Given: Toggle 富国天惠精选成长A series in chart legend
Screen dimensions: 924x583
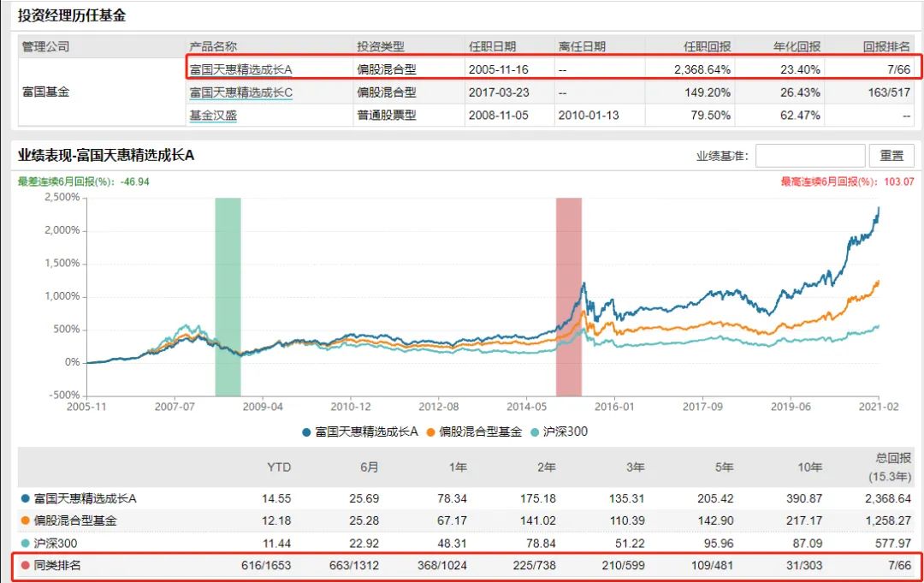Looking at the screenshot, I should point(359,432).
